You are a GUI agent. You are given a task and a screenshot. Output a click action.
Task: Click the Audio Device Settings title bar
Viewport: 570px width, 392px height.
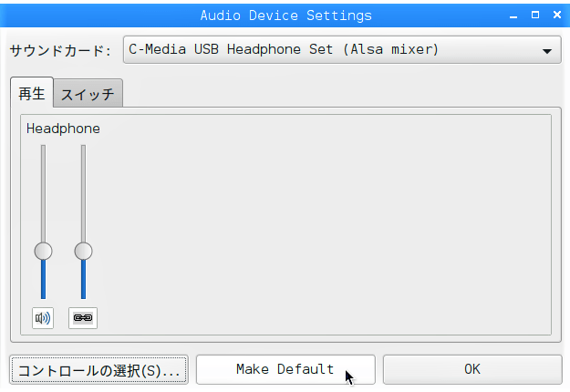click(285, 15)
